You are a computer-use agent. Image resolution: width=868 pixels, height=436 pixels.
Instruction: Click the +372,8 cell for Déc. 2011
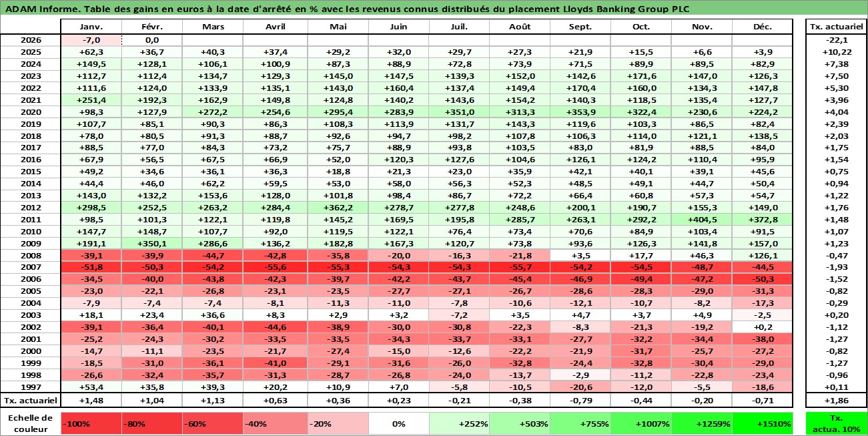coord(763,220)
